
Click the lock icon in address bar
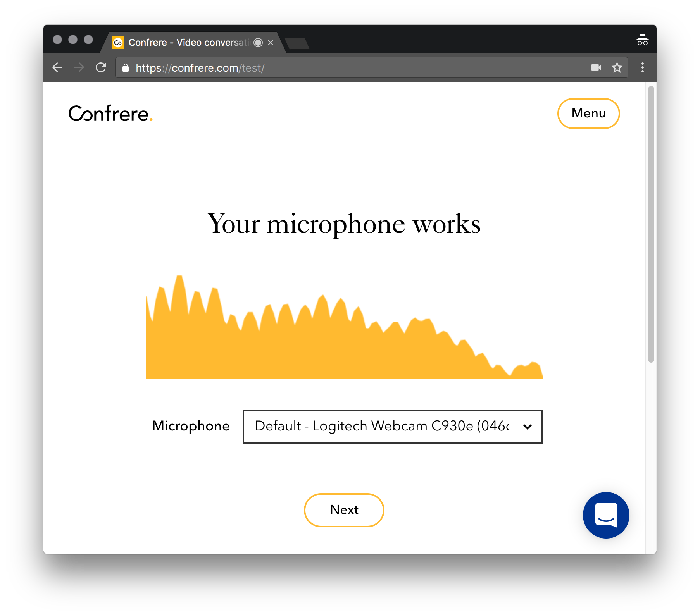click(126, 68)
